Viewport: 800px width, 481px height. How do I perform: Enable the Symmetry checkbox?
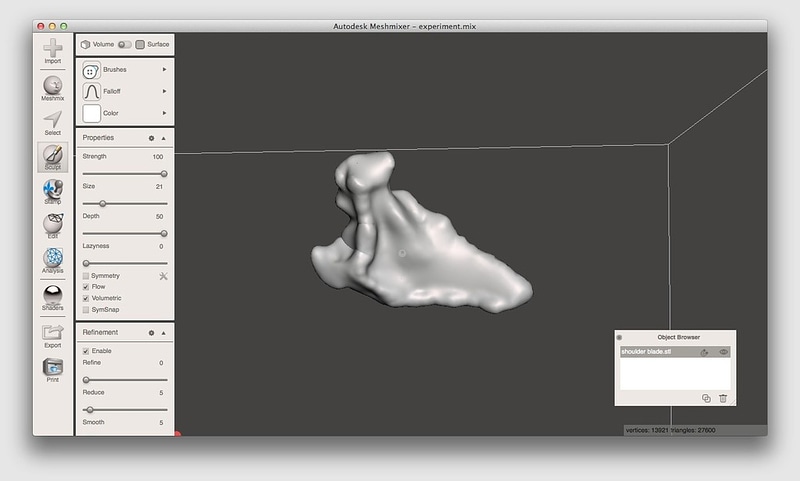pyautogui.click(x=86, y=276)
